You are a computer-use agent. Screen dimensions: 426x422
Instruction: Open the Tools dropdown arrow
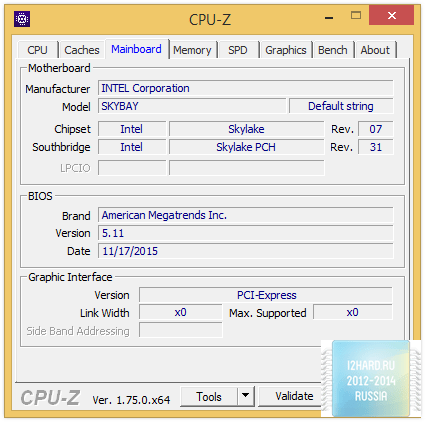(246, 396)
